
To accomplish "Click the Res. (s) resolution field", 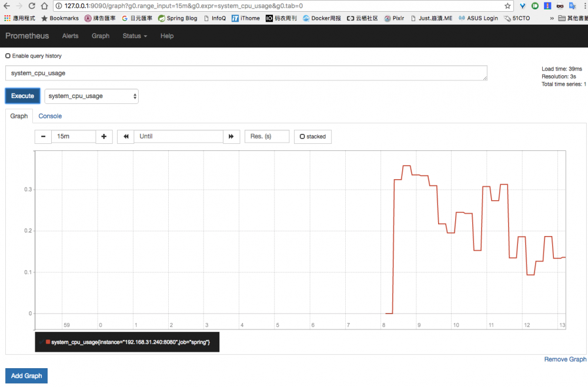I will point(267,136).
